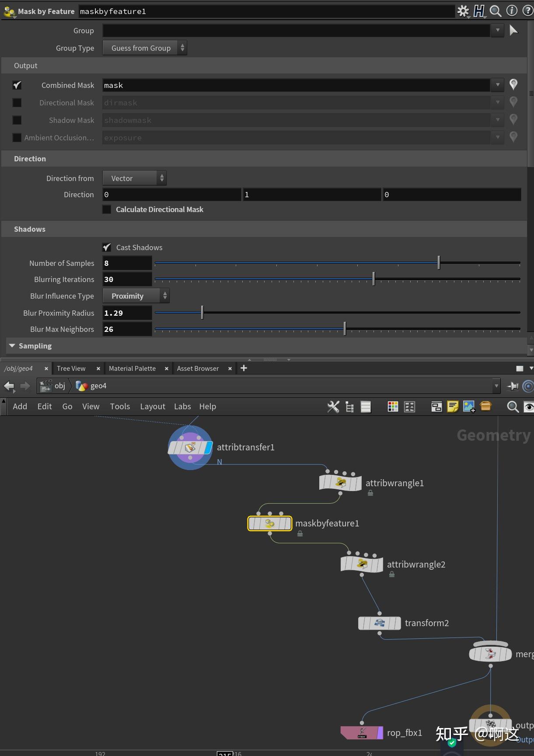534x756 pixels.
Task: Click the network back arrow
Action: [9, 386]
